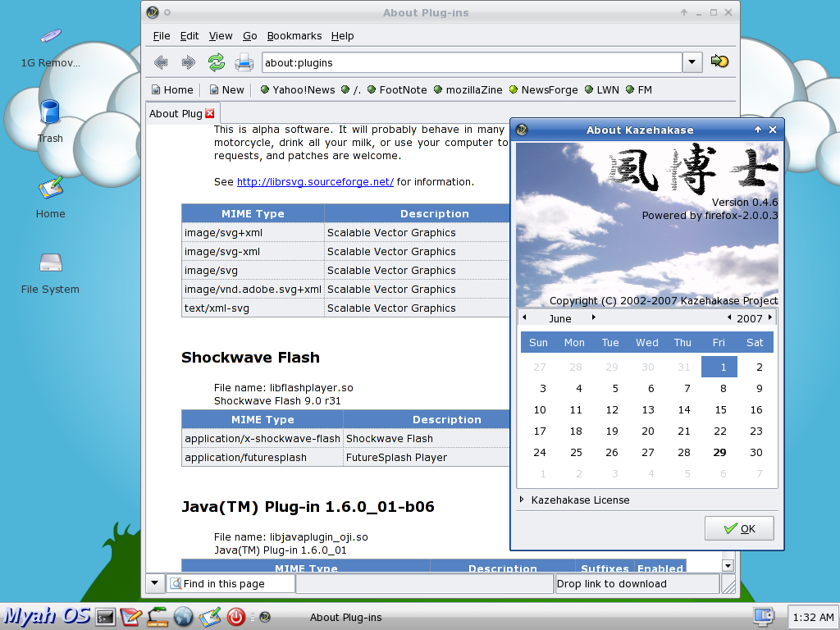Expand the Kazehakase License section
Image resolution: width=840 pixels, height=630 pixels.
coord(574,500)
